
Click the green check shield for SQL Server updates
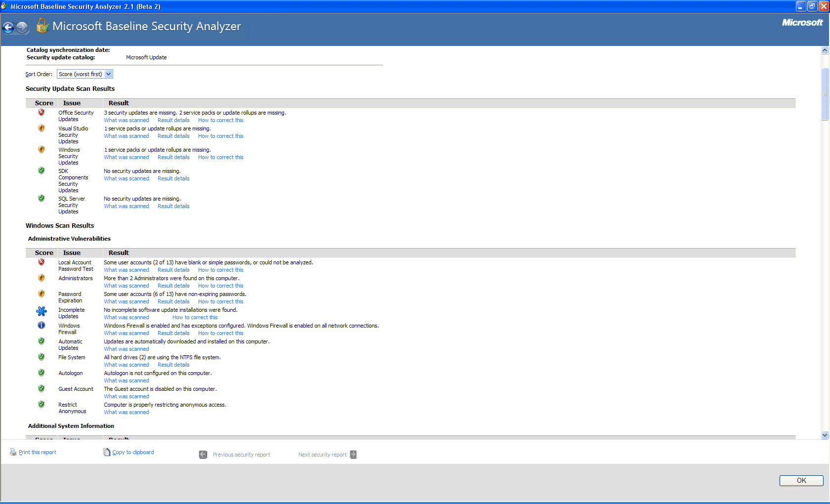coord(41,198)
